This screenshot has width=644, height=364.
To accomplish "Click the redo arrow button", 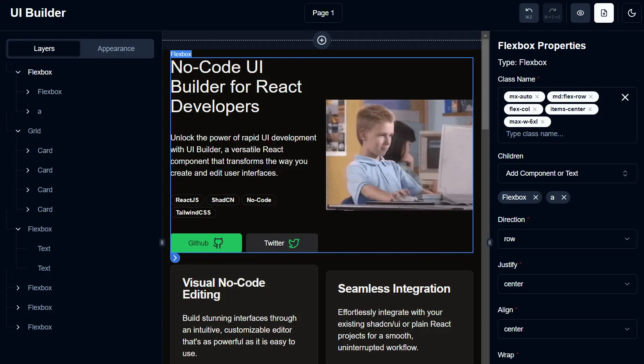I will pos(552,13).
